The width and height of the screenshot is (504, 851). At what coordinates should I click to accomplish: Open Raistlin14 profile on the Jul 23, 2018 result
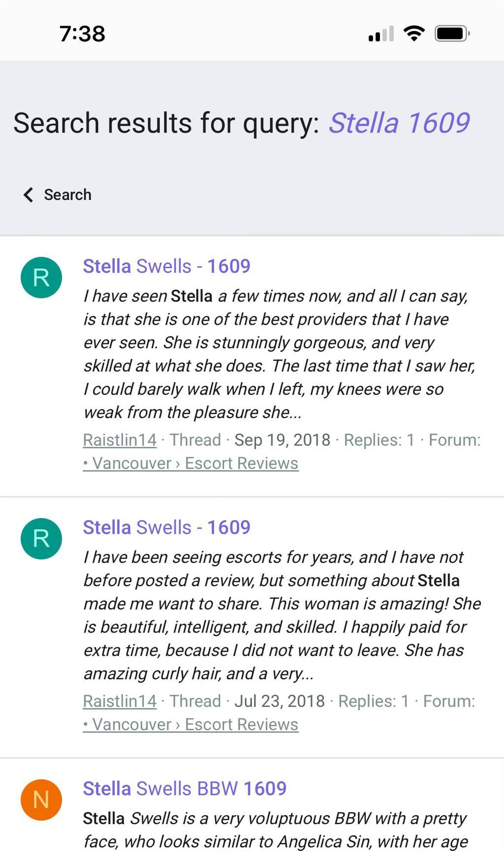click(120, 701)
